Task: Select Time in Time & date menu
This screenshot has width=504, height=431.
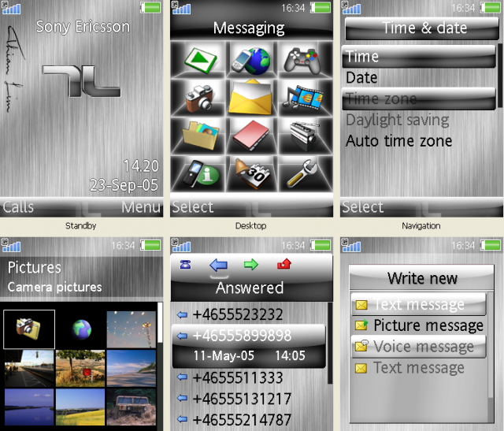Action: click(419, 57)
